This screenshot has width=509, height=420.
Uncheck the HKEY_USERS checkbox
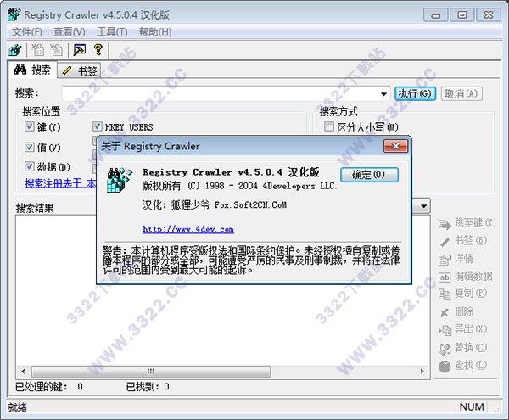point(97,126)
